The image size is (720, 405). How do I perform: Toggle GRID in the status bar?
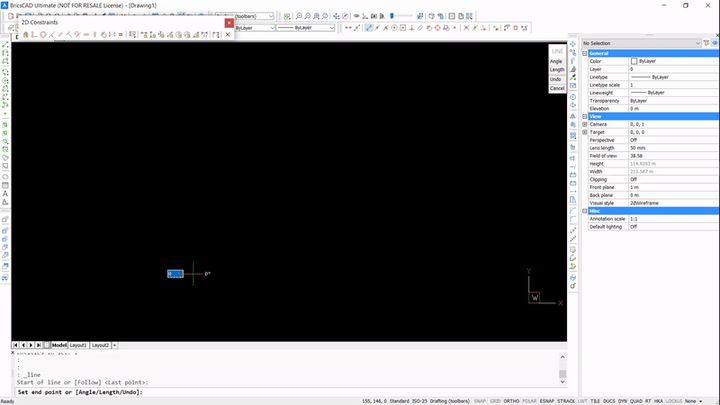495,401
